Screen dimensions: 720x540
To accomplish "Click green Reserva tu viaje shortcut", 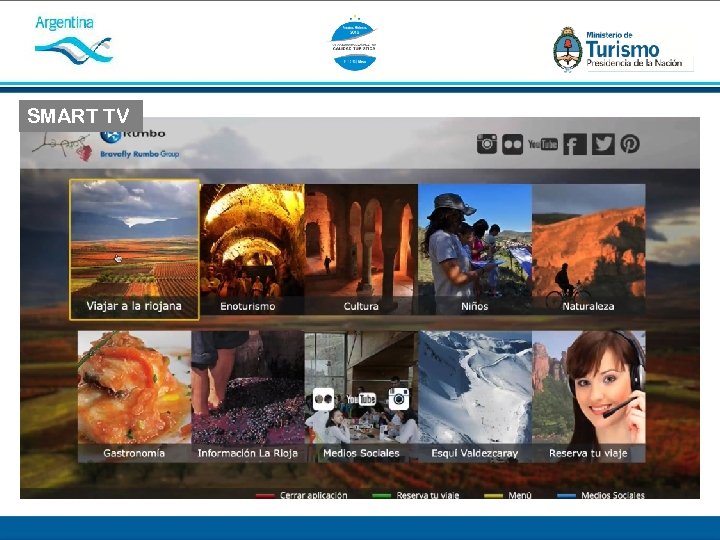I will [x=416, y=495].
